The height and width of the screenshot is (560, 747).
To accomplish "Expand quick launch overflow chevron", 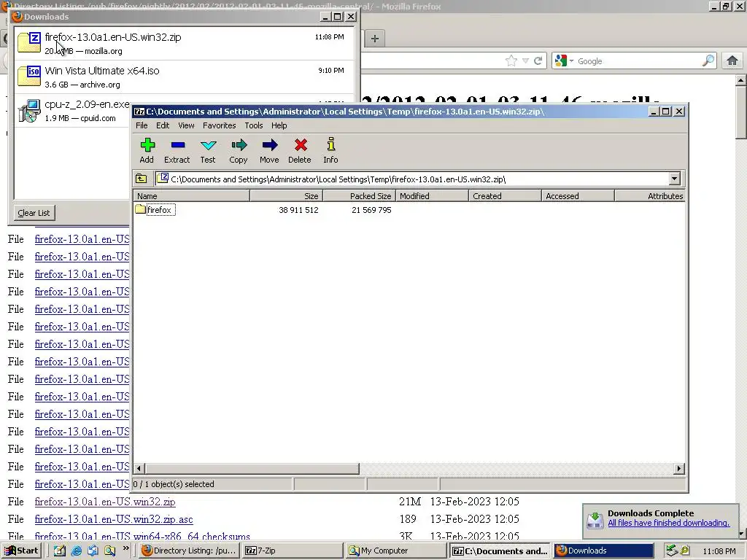I will (x=125, y=548).
